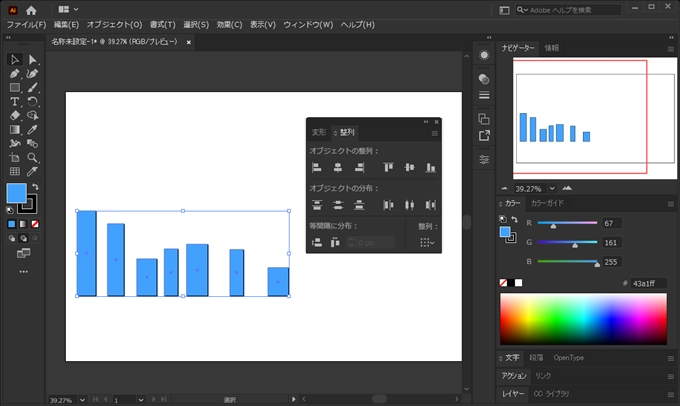The image size is (680, 406).
Task: Change screen mode icon in toolbar
Action: [23, 253]
